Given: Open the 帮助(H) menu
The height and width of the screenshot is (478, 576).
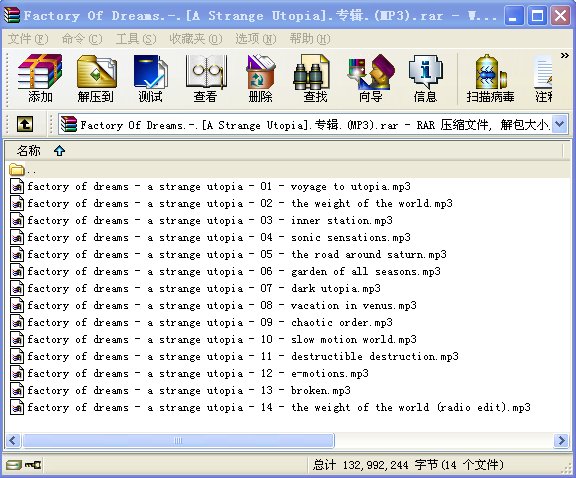Looking at the screenshot, I should click(x=310, y=39).
